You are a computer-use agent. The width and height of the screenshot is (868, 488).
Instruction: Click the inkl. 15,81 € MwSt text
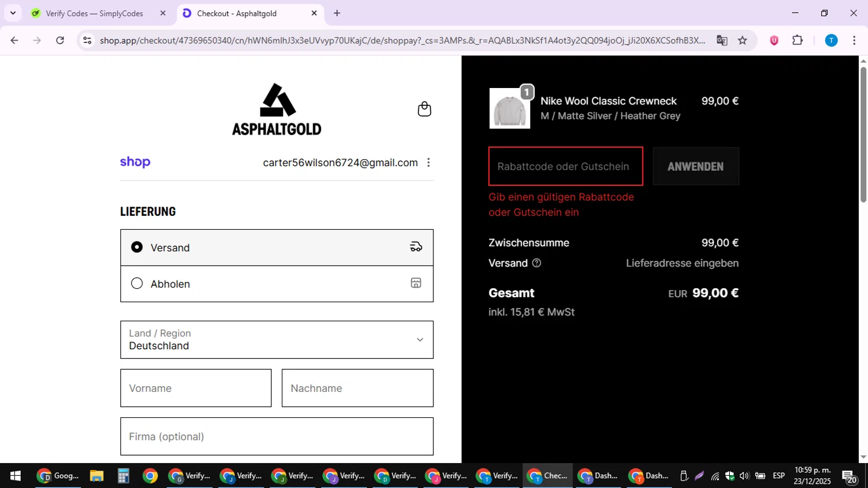[x=531, y=312]
